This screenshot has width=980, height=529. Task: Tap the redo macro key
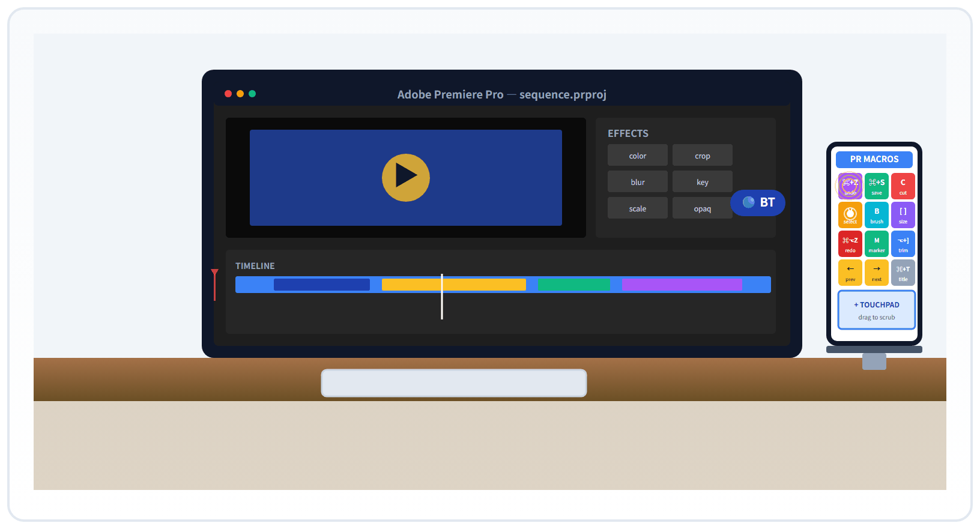[x=850, y=244]
